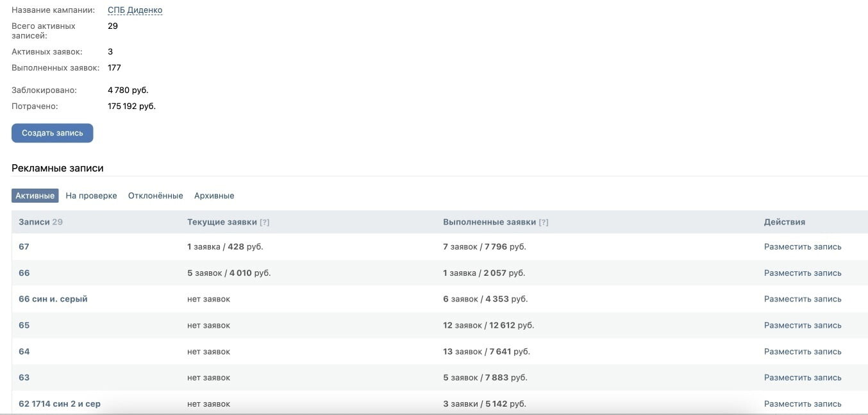This screenshot has width=868, height=415.
Task: Select the total active records value 29
Action: (113, 26)
